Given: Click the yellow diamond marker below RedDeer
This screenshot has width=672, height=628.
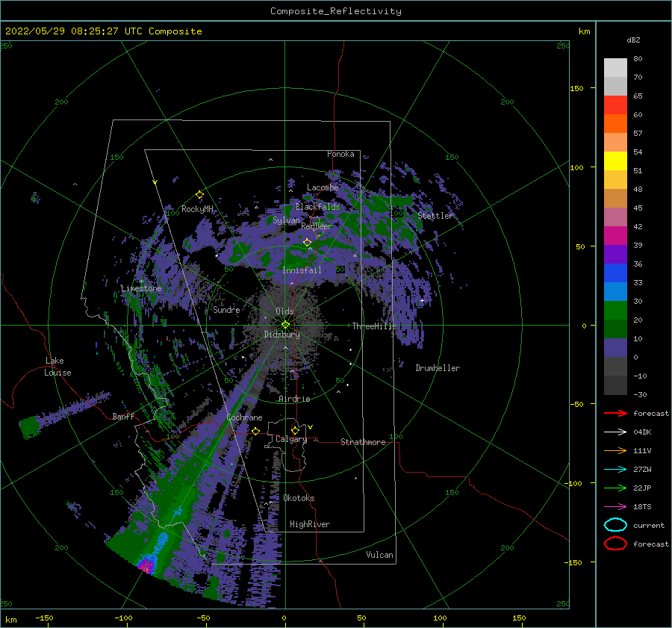Looking at the screenshot, I should click(x=308, y=243).
